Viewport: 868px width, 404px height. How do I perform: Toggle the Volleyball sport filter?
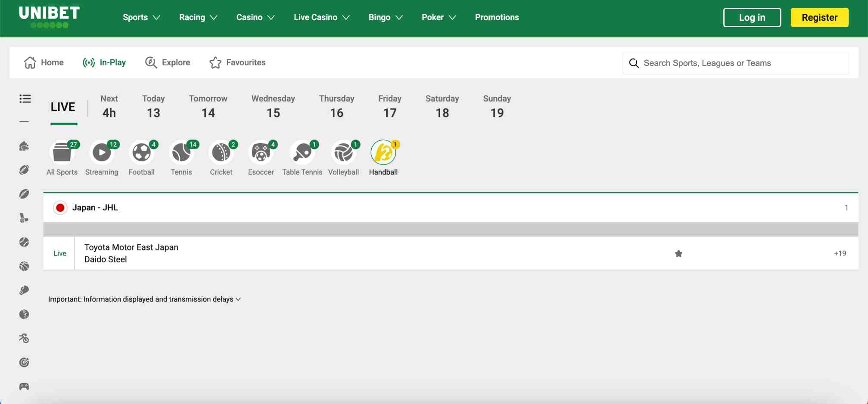343,152
